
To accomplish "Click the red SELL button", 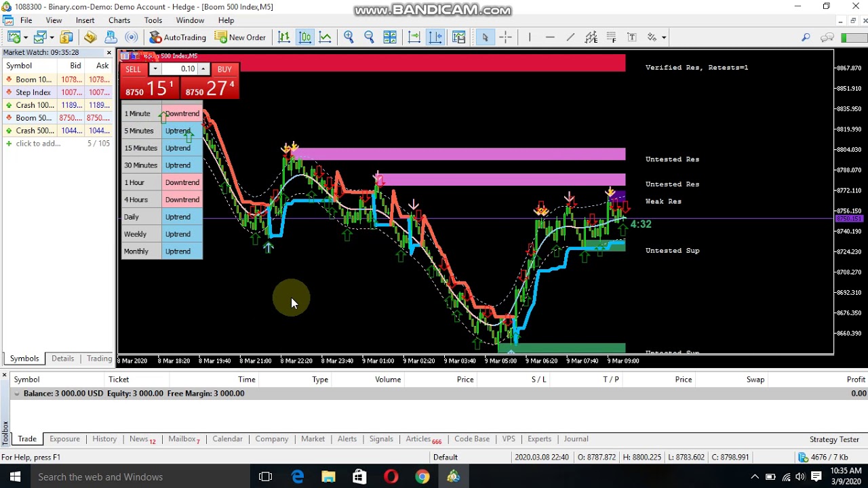I will [x=133, y=69].
